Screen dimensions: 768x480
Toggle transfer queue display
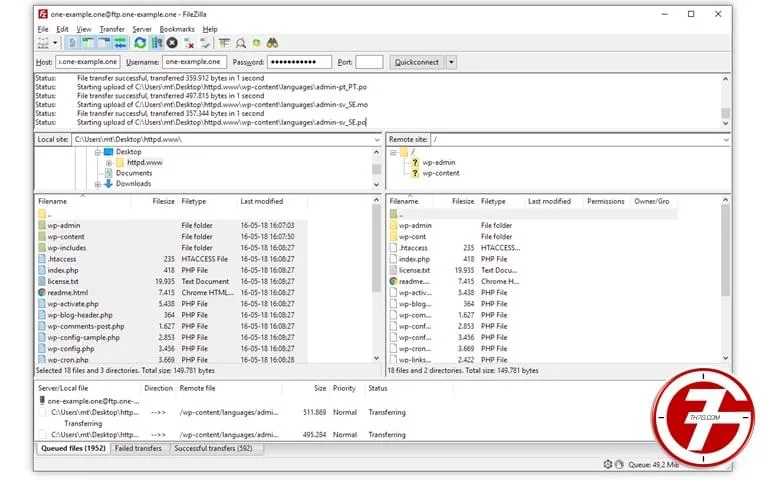click(120, 43)
